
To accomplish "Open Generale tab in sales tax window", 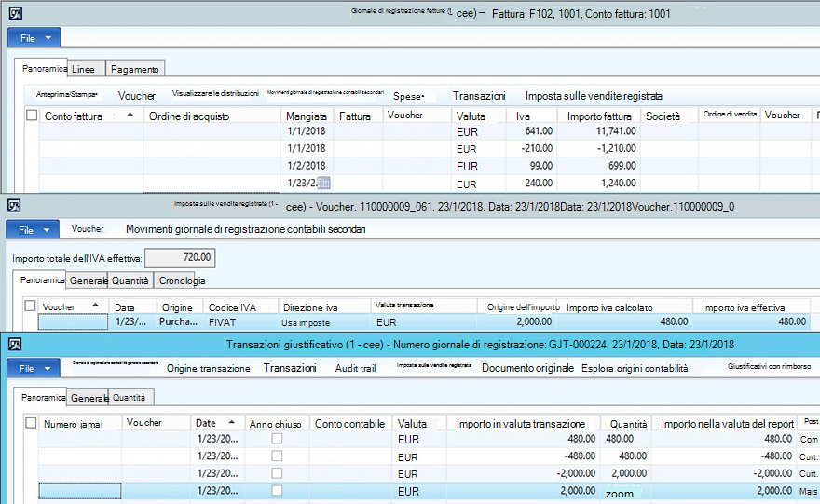I will tap(87, 280).
